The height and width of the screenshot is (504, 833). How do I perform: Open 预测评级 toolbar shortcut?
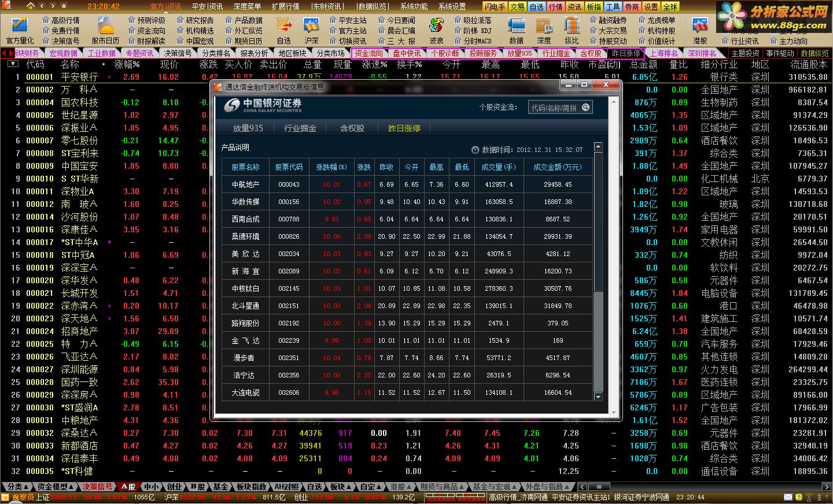tap(146, 20)
